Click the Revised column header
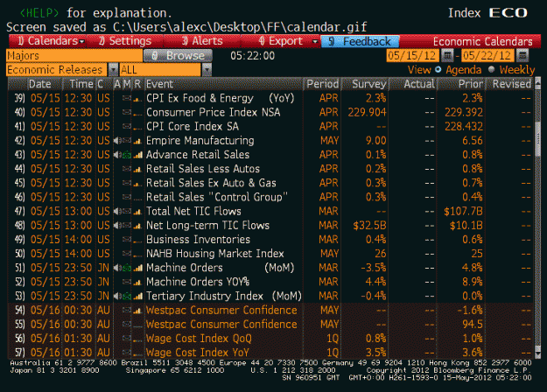The image size is (547, 392). point(509,84)
